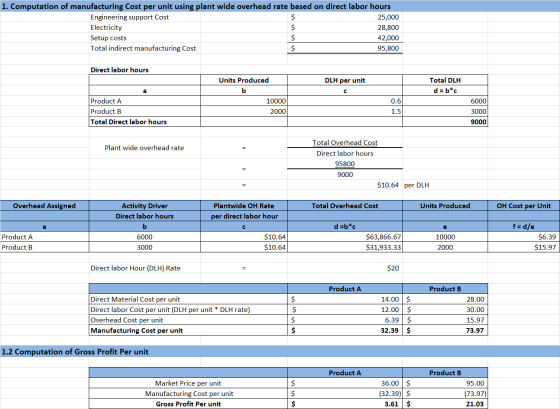Select the 28,800 electricity value
Viewport: 560px width, 409px height.
click(388, 28)
